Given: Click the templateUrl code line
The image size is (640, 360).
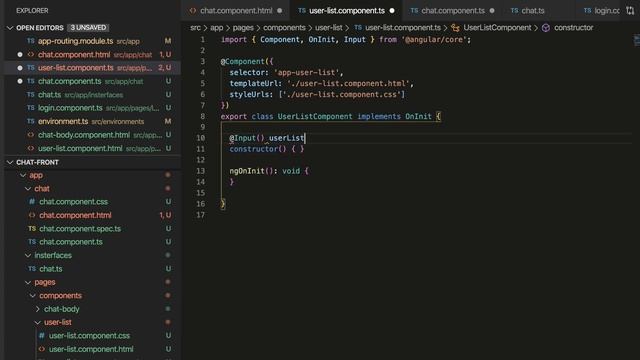Looking at the screenshot, I should pyautogui.click(x=321, y=83).
